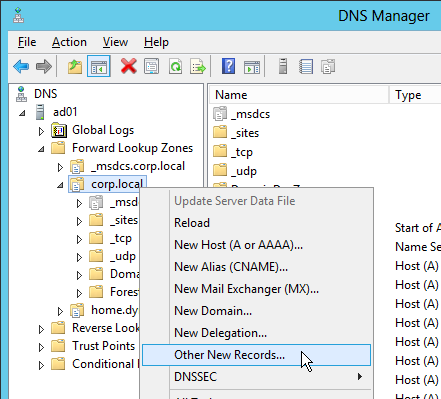The width and height of the screenshot is (441, 399).
Task: Click the _msdcs delegation icon in list
Action: (x=220, y=114)
